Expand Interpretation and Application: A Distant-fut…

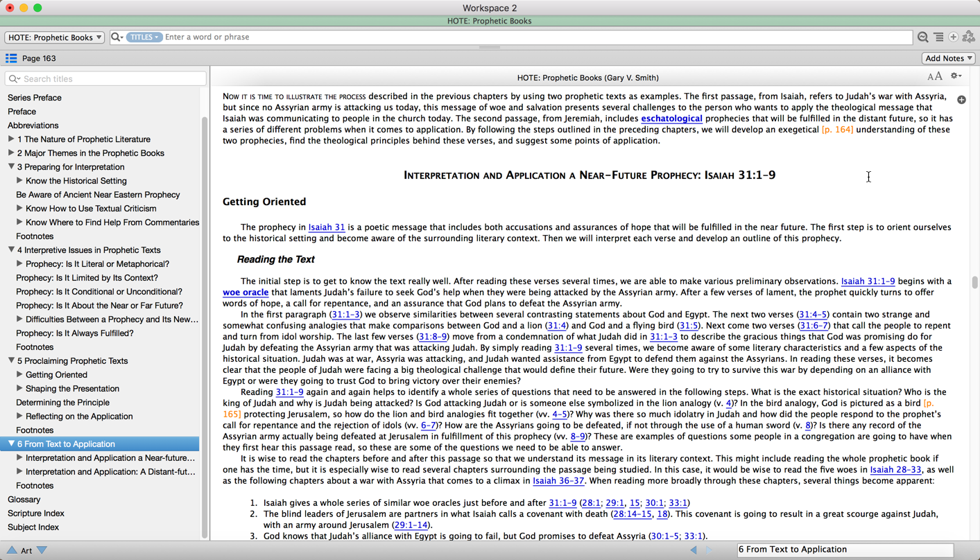point(19,472)
